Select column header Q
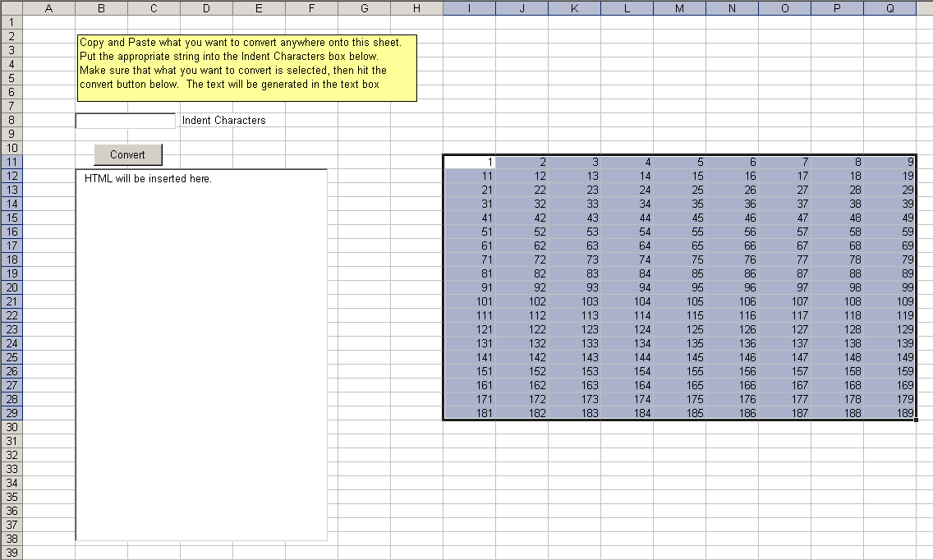 [890, 8]
